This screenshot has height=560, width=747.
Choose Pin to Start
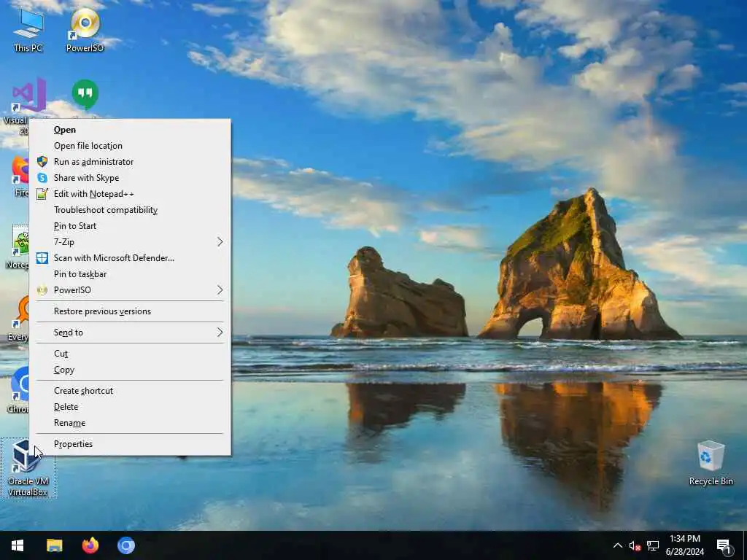click(130, 226)
